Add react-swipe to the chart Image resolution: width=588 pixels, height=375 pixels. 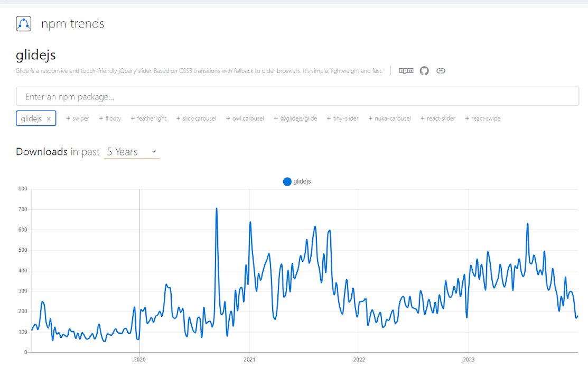482,118
